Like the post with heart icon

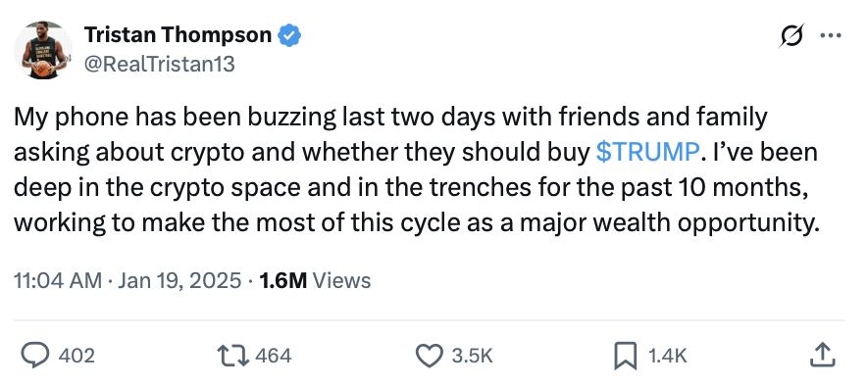coord(429,356)
